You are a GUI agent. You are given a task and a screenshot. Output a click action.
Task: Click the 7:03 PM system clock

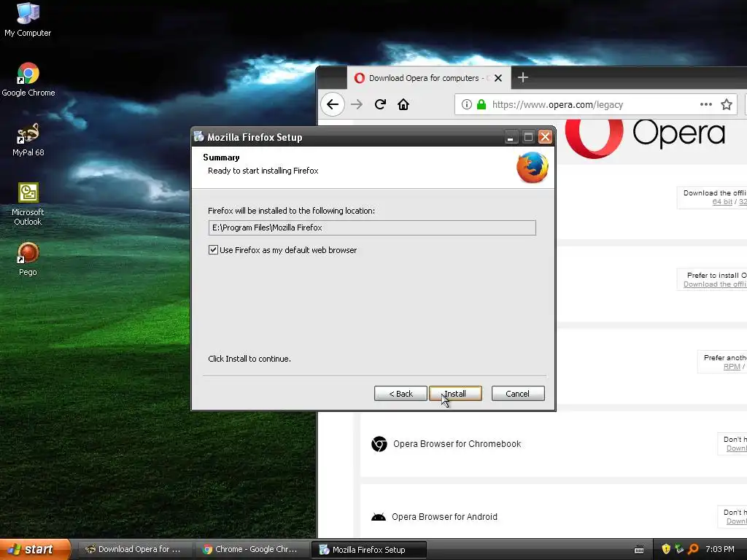[x=720, y=549]
